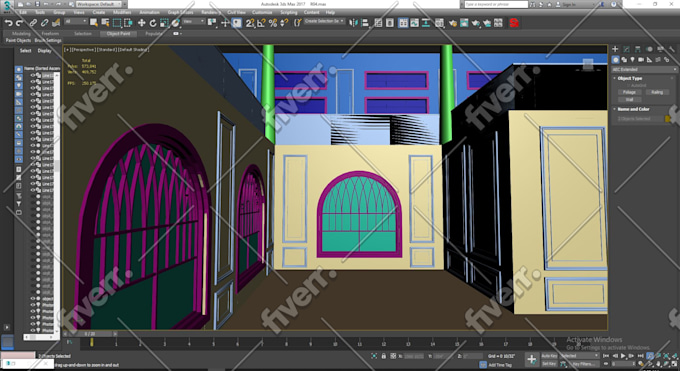This screenshot has height=371, width=680.
Task: Click the Align tool icon
Action: click(x=365, y=23)
